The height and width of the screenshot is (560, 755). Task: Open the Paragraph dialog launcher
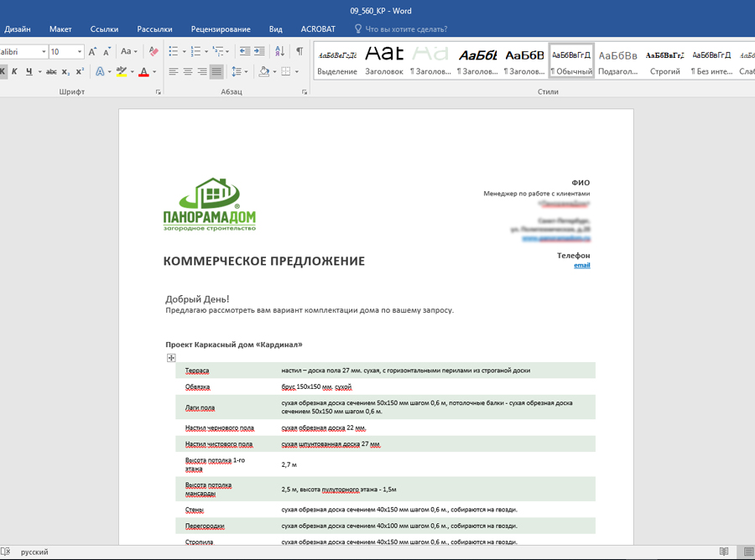point(305,92)
